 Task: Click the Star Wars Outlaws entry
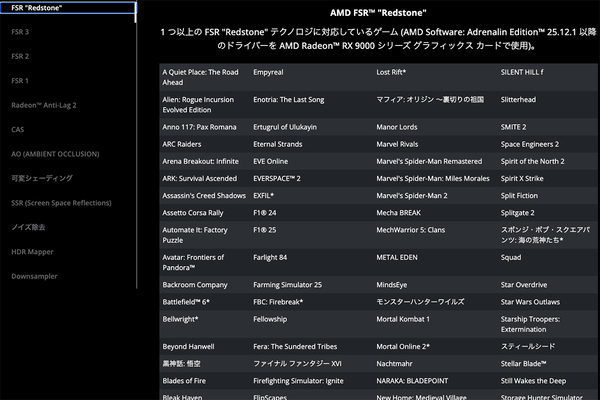530,302
